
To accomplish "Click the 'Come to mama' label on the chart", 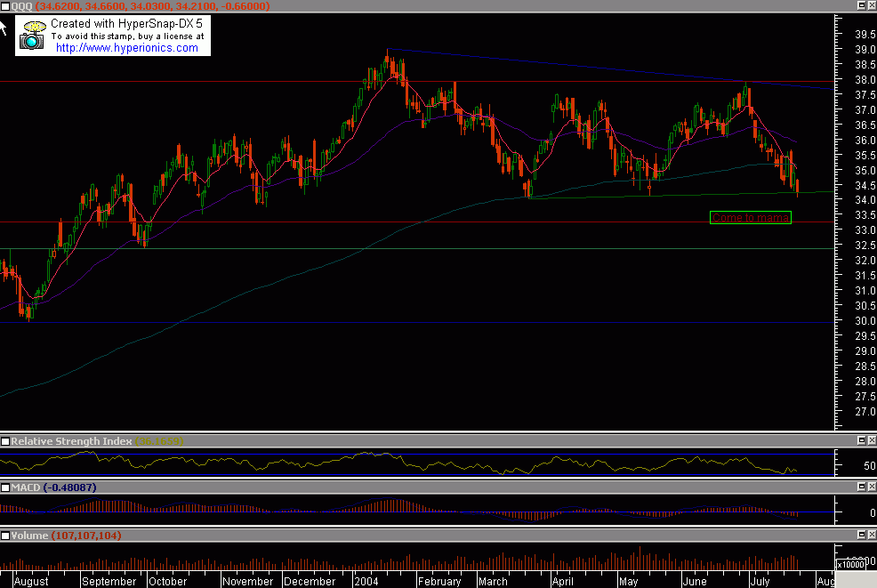I will tap(750, 218).
